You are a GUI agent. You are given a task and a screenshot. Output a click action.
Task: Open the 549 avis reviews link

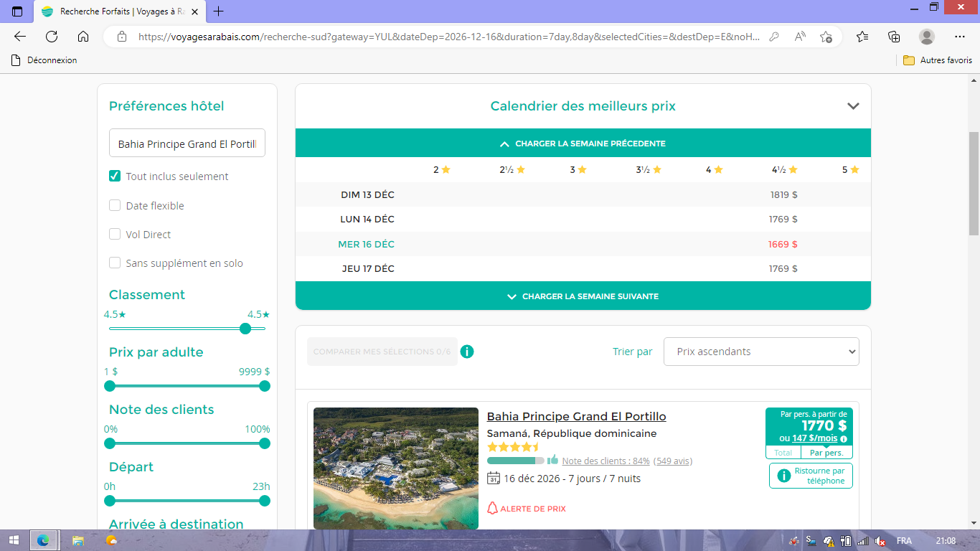tap(673, 461)
